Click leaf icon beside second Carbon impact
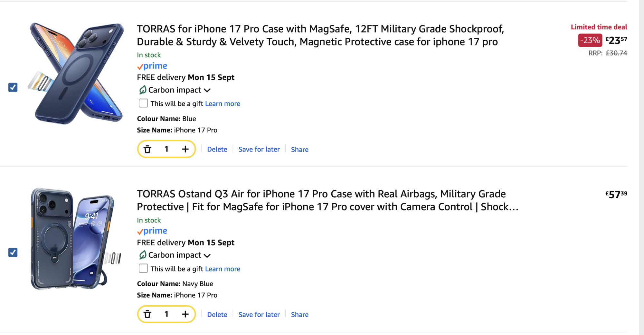Viewport: 644px width, 335px height. pos(143,255)
